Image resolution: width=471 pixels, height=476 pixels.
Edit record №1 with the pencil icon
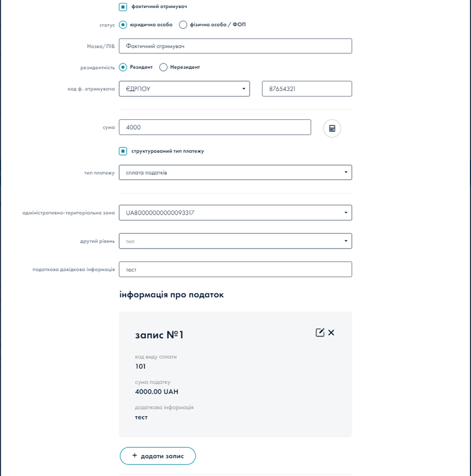coord(320,333)
